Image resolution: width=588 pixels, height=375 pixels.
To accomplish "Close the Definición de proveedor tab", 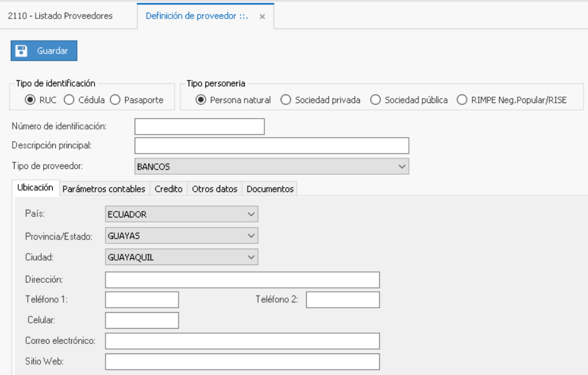I will coord(262,17).
